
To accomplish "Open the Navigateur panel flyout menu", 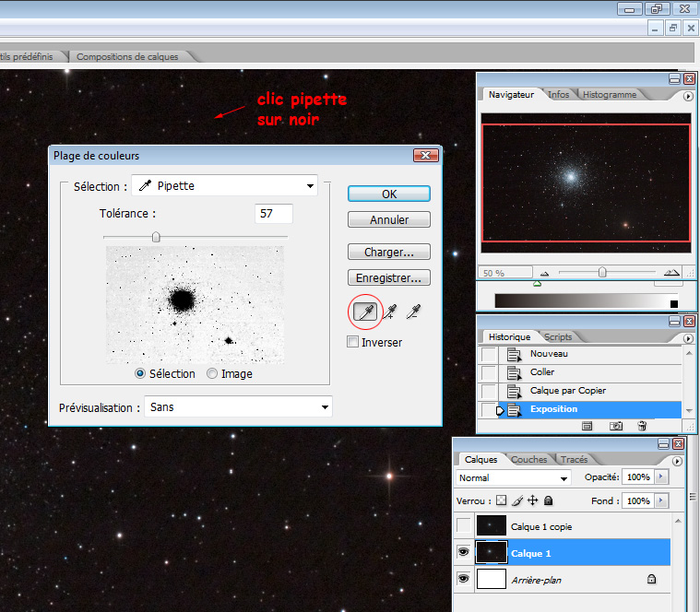I will [688, 96].
